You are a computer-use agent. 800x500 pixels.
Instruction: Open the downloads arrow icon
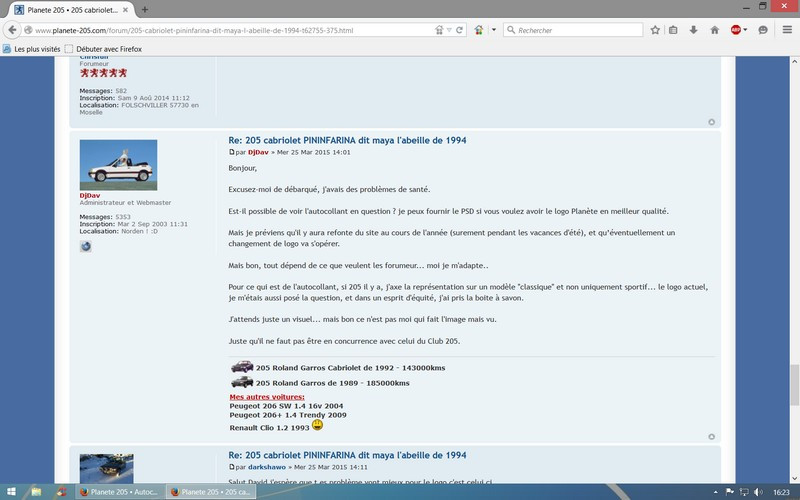(x=693, y=30)
